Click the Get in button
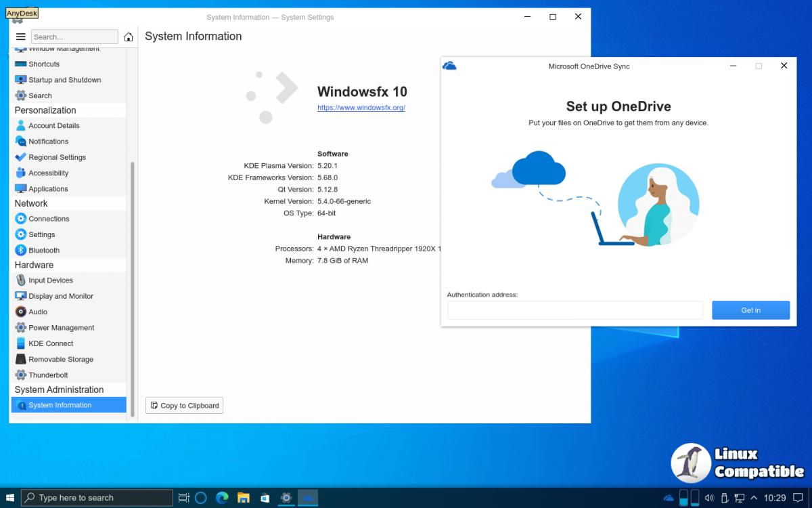This screenshot has height=508, width=812. tap(750, 310)
